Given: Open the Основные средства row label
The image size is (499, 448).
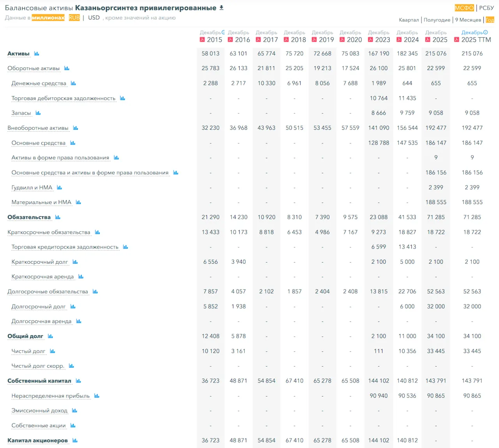Looking at the screenshot, I should 39,143.
